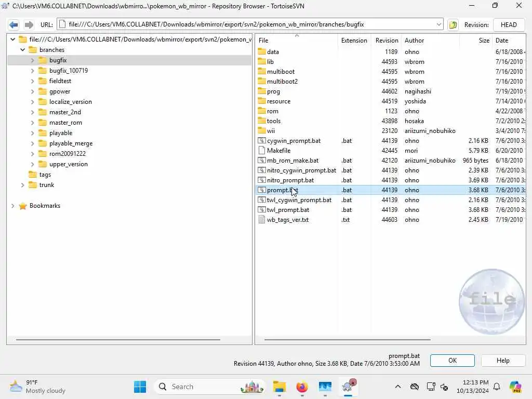
Task: Open the notifications bell in taskbar
Action: click(496, 387)
